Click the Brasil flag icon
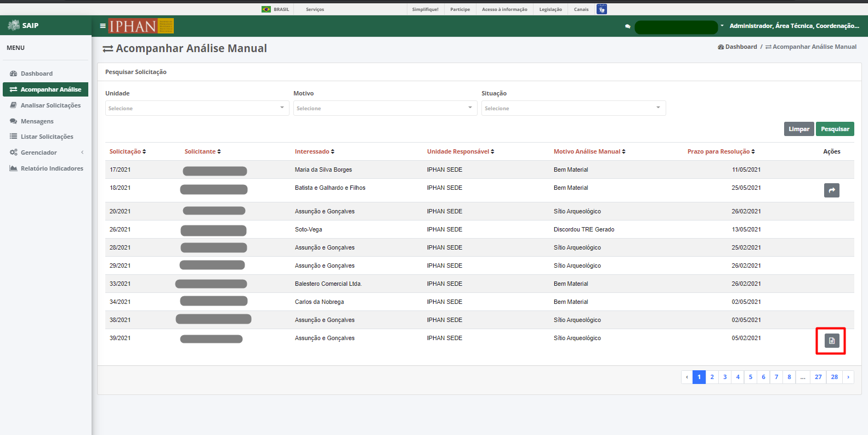868x435 pixels. [x=266, y=9]
